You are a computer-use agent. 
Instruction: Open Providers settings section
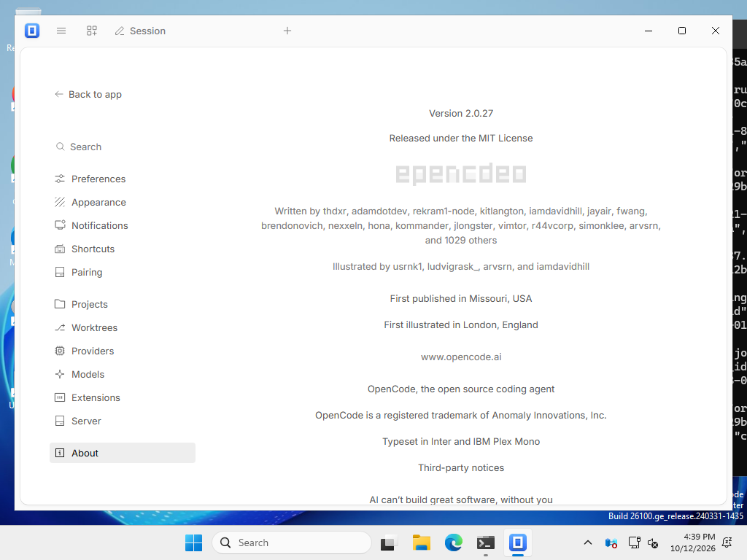coord(123,351)
